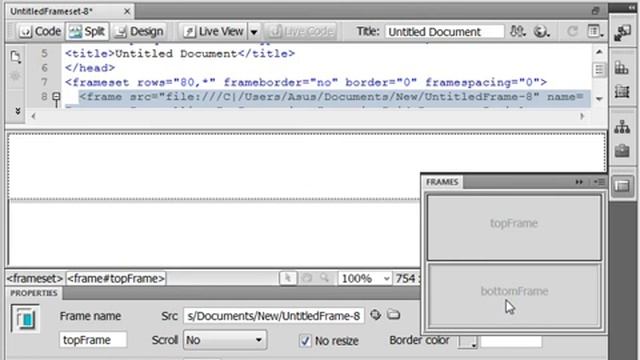Open the File Management icon menu
Screen dimensions: 640x360
(x=518, y=31)
